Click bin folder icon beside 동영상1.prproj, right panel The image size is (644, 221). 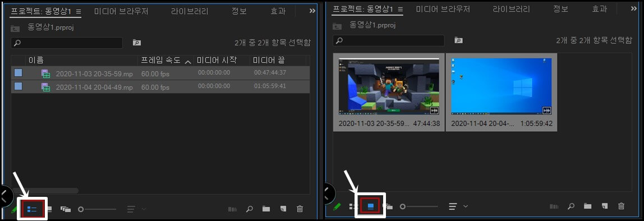[337, 26]
